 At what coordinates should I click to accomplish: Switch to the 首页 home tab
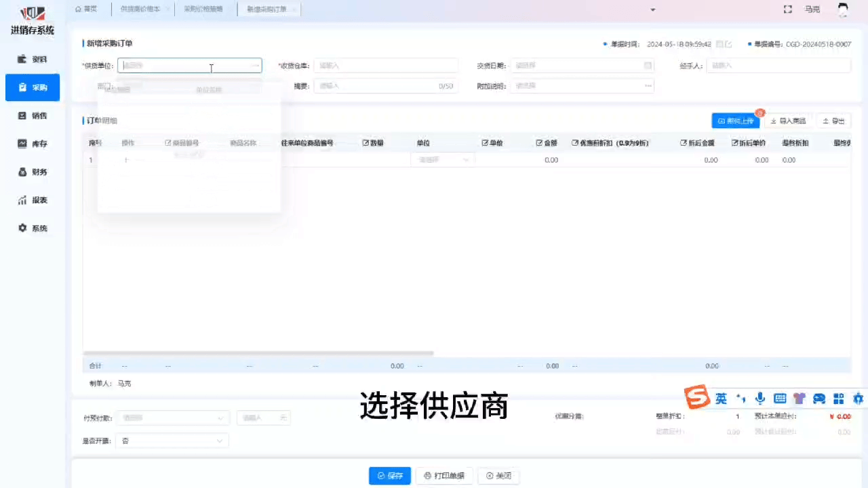click(x=86, y=9)
